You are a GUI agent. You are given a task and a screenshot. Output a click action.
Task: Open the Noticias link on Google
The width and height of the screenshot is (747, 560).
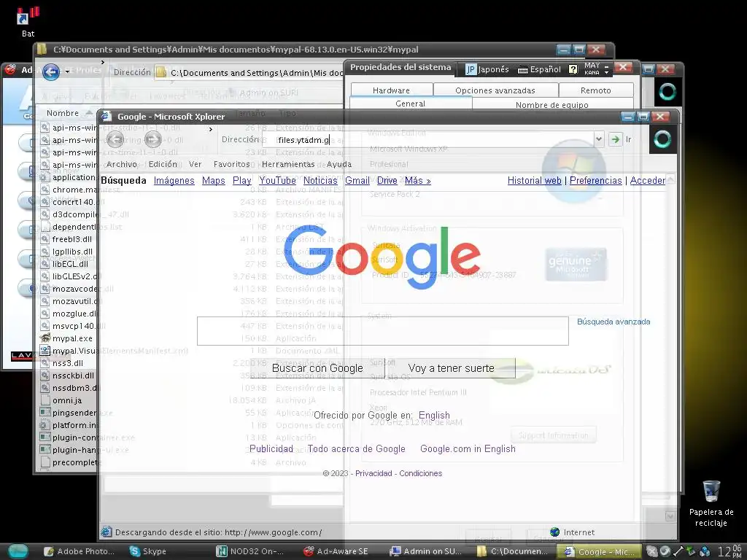(x=320, y=181)
